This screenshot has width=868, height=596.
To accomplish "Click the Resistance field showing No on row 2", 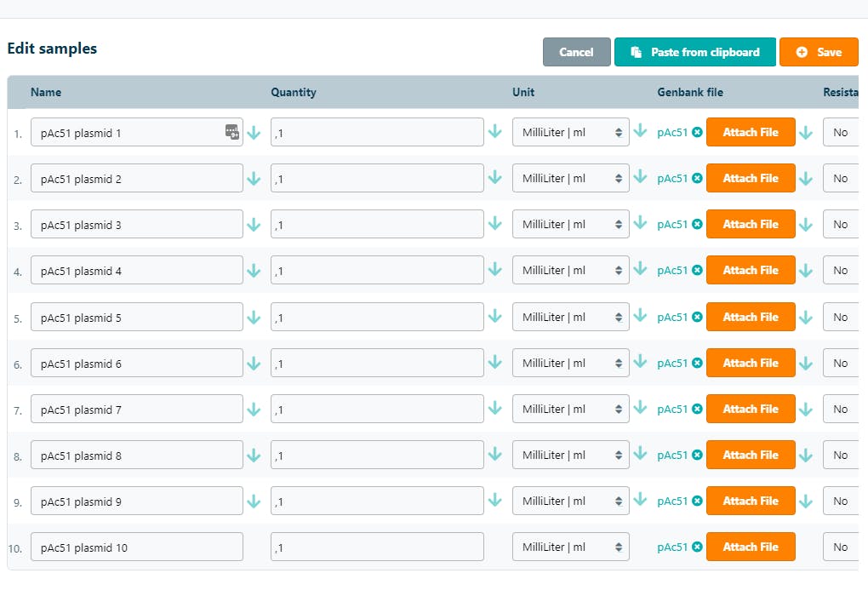I will click(840, 178).
